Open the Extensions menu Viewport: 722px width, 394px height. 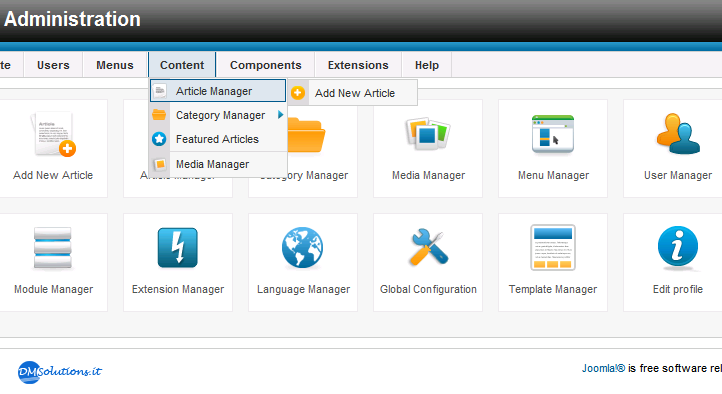tap(358, 65)
